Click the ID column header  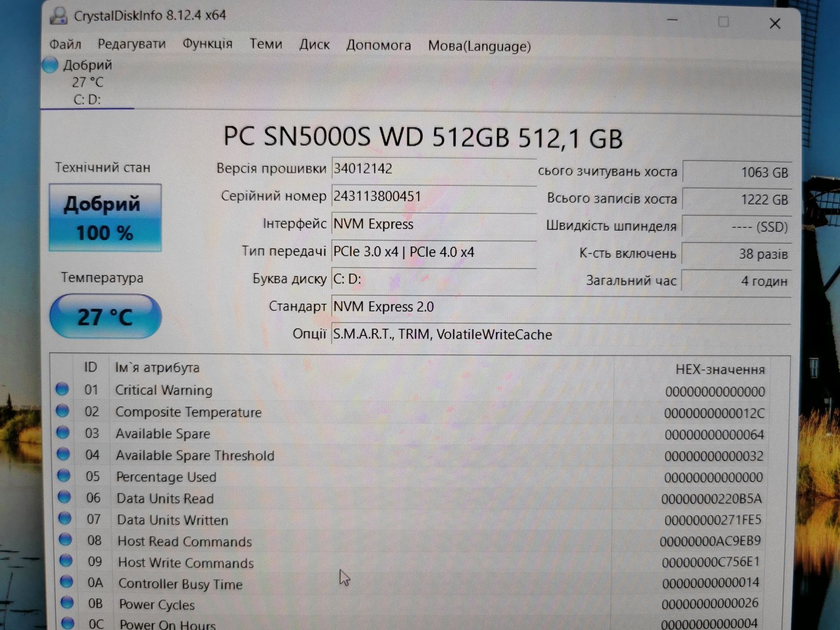pos(91,367)
